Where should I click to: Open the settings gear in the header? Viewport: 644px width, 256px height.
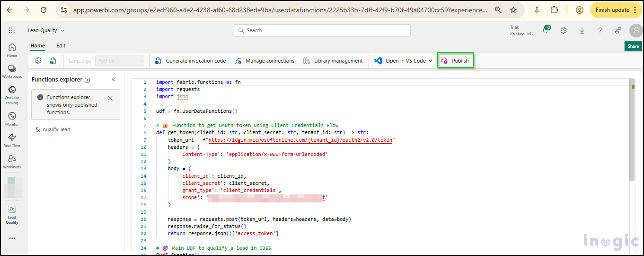pyautogui.click(x=564, y=30)
